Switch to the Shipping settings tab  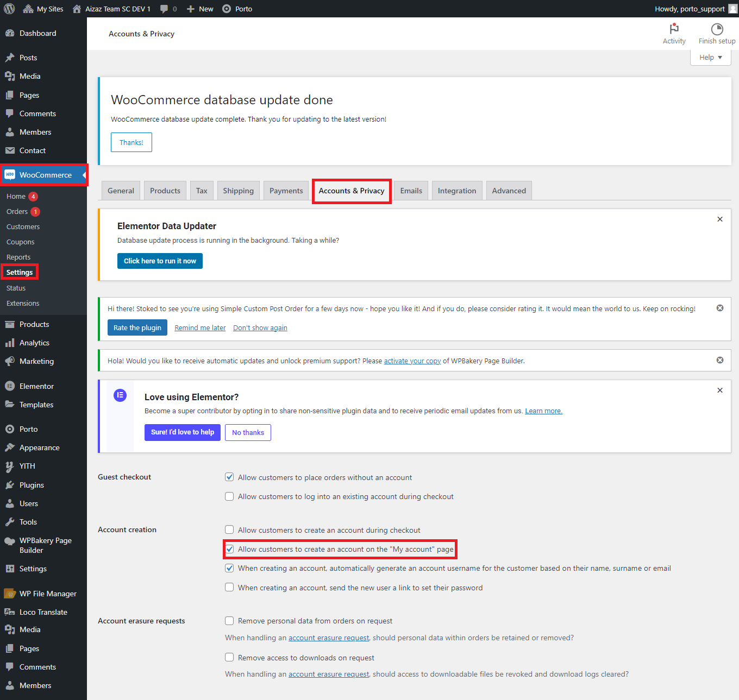pos(238,191)
